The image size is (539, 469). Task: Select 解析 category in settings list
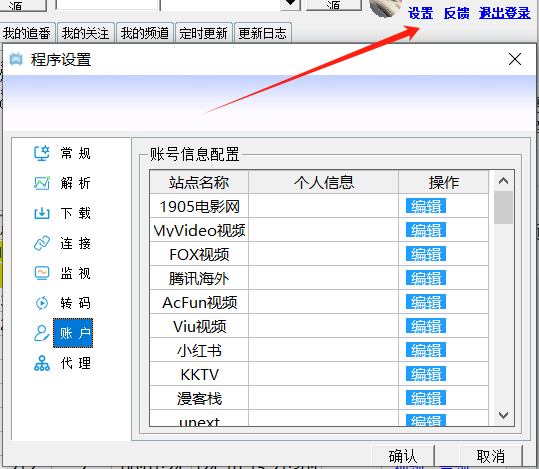[x=76, y=183]
